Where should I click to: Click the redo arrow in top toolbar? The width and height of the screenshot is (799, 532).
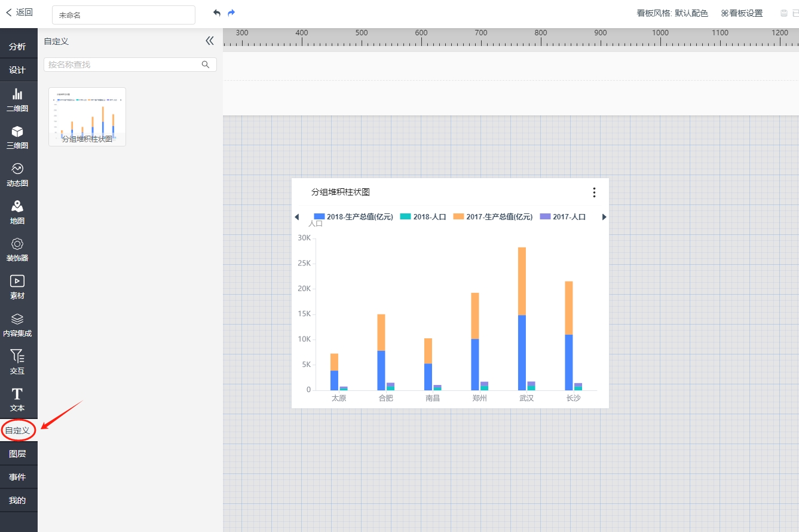(x=232, y=13)
